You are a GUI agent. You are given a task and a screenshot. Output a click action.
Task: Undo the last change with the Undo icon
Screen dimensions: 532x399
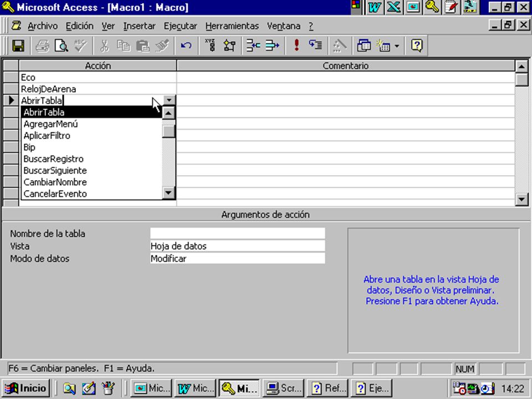point(186,45)
